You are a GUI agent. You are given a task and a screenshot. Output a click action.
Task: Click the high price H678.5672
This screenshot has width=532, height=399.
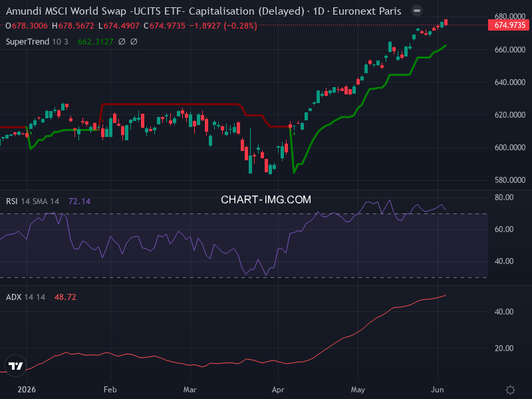tap(73, 26)
